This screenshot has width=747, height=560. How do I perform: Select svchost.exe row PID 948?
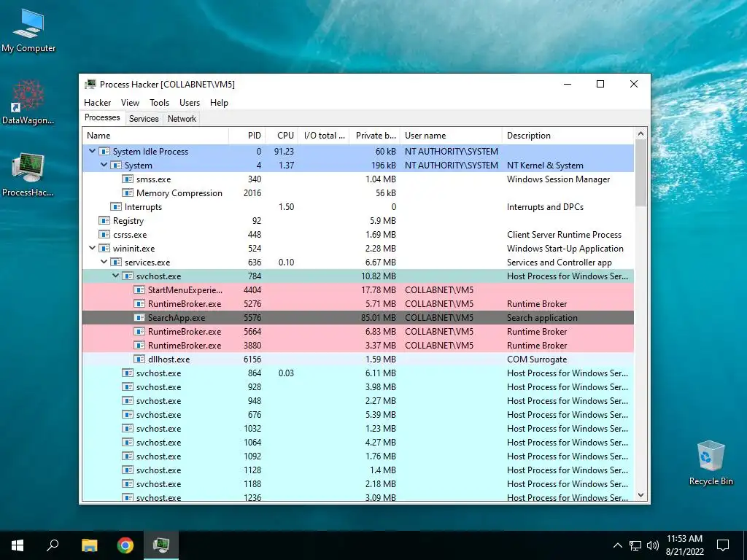[x=358, y=400]
